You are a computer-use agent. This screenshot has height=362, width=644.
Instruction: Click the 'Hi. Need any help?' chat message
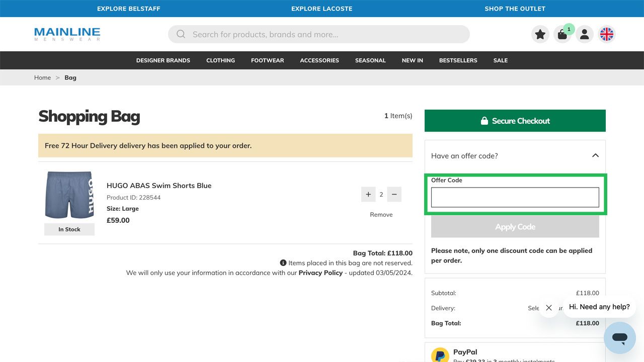(599, 307)
